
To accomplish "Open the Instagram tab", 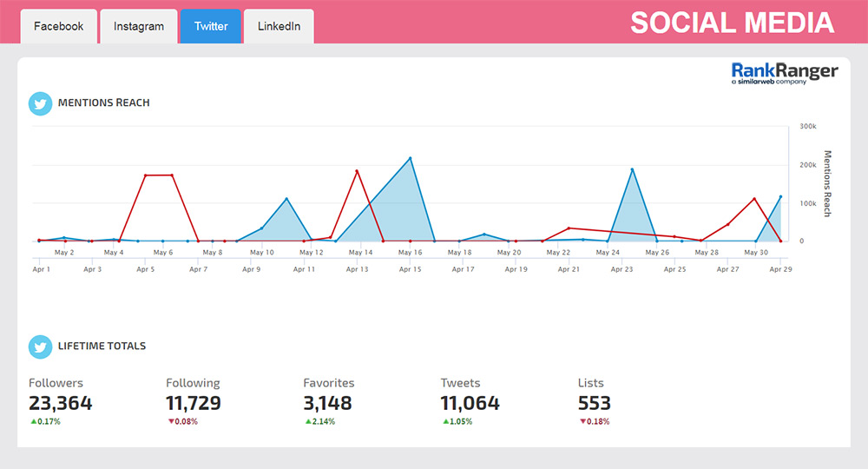I will 139,26.
